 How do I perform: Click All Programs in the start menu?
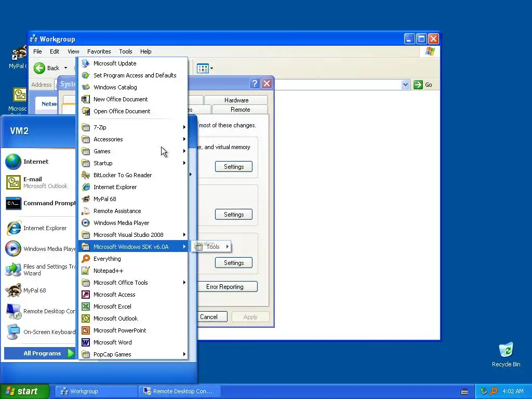[x=40, y=353]
